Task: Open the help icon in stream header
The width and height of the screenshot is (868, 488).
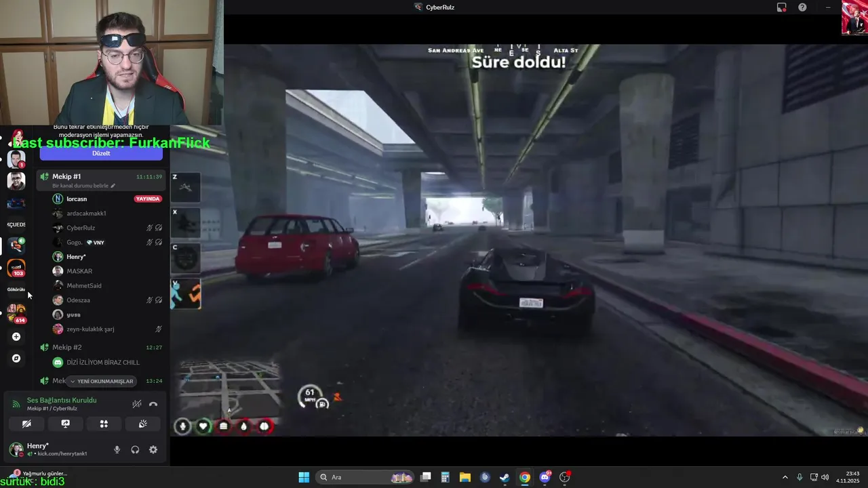Action: pyautogui.click(x=802, y=7)
